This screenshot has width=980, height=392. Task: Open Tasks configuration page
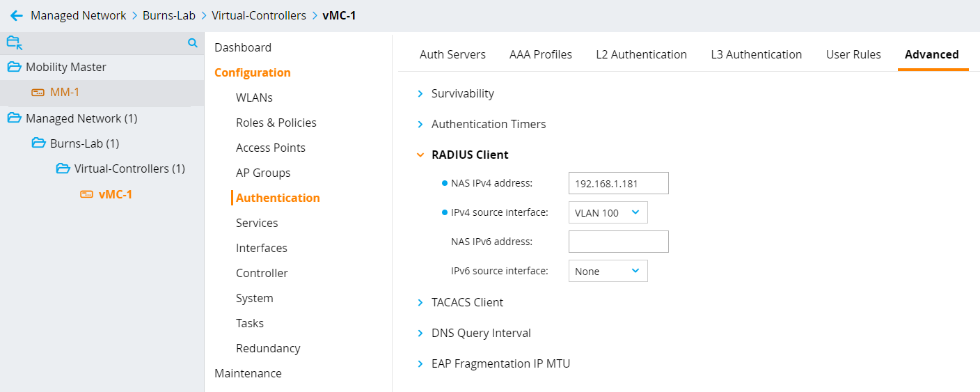point(250,323)
